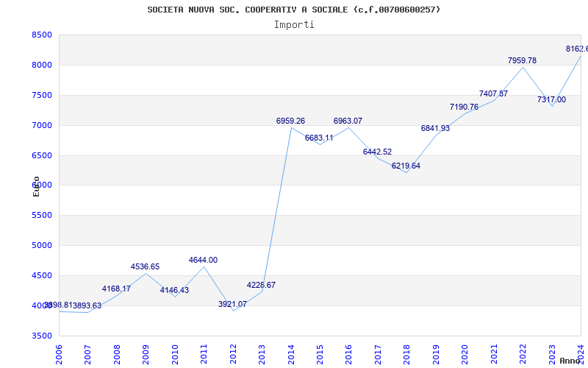The image size is (588, 368).
Task: Click x-axis year label 2010
Action: coord(175,354)
